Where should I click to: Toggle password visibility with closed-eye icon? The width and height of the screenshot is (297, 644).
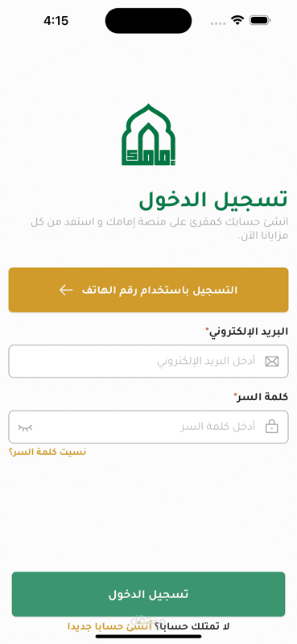click(25, 427)
